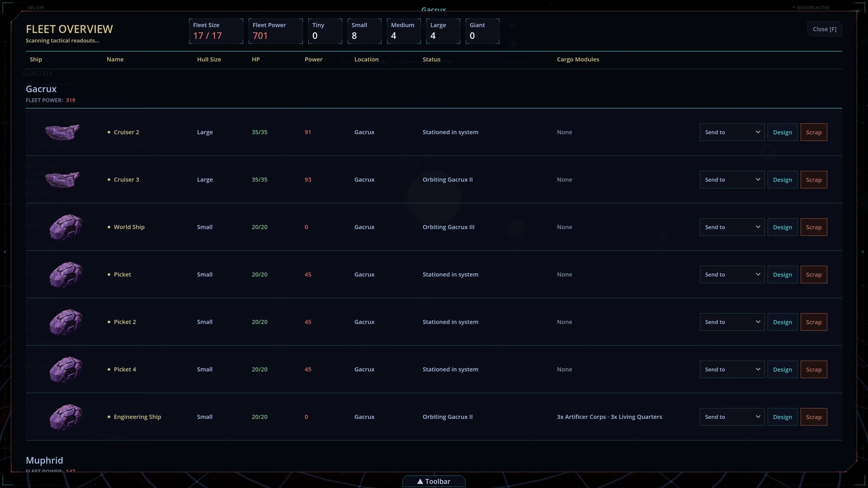This screenshot has width=868, height=488.
Task: Open Design for Engineering Ship
Action: point(783,417)
